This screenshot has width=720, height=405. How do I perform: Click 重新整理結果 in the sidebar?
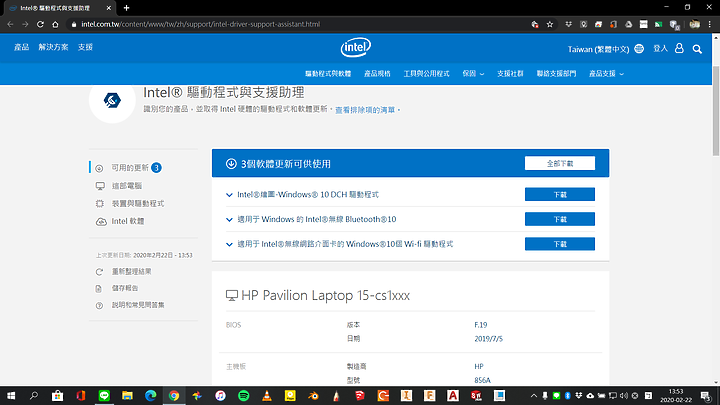(131, 272)
